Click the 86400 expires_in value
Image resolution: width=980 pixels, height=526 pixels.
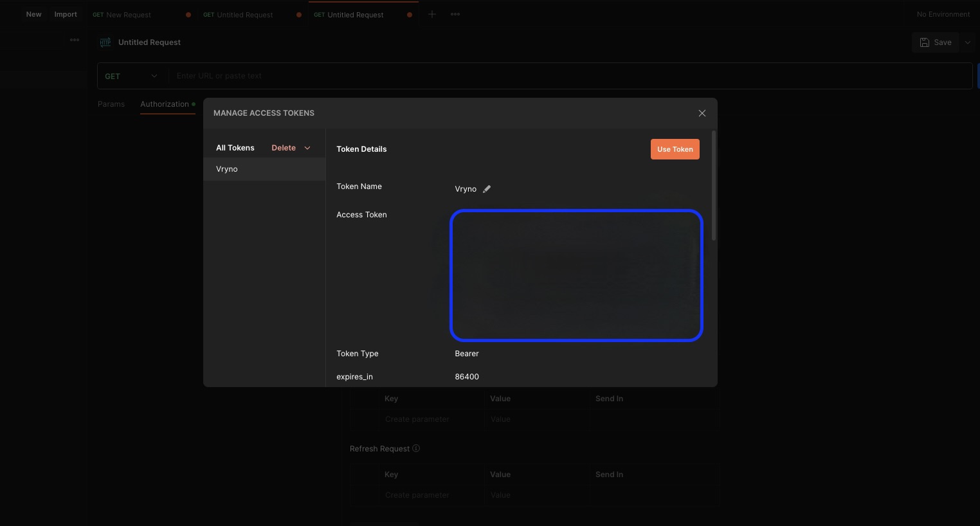point(467,377)
